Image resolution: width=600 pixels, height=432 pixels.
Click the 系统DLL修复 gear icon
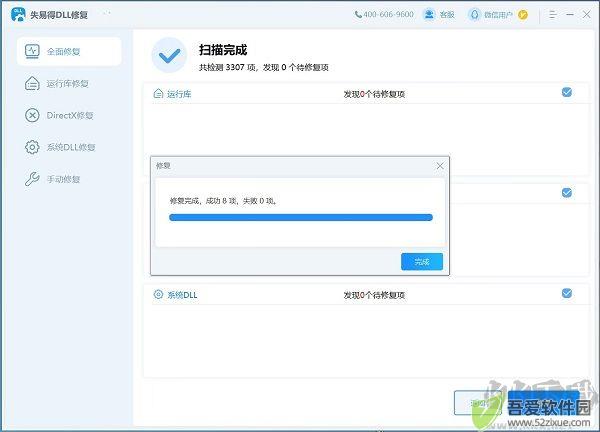pyautogui.click(x=32, y=147)
